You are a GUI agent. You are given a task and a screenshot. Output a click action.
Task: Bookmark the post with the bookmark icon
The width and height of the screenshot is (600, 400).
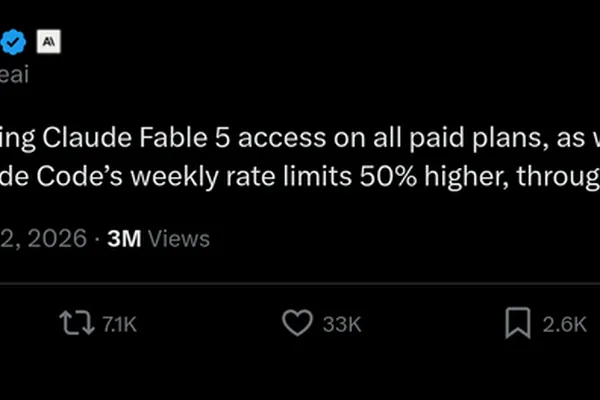518,323
